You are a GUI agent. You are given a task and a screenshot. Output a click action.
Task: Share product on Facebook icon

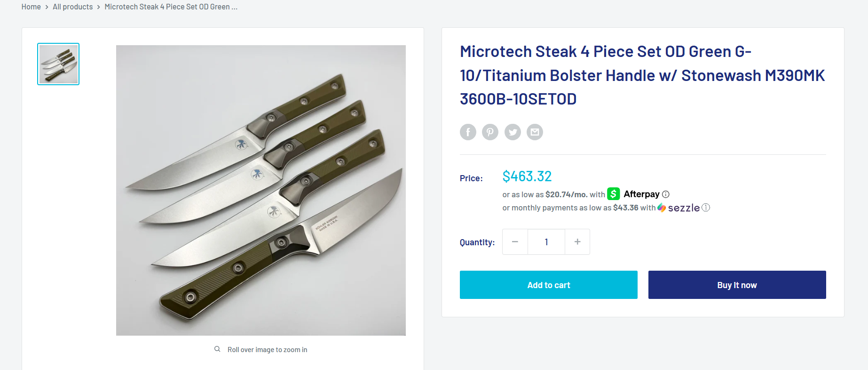(468, 132)
